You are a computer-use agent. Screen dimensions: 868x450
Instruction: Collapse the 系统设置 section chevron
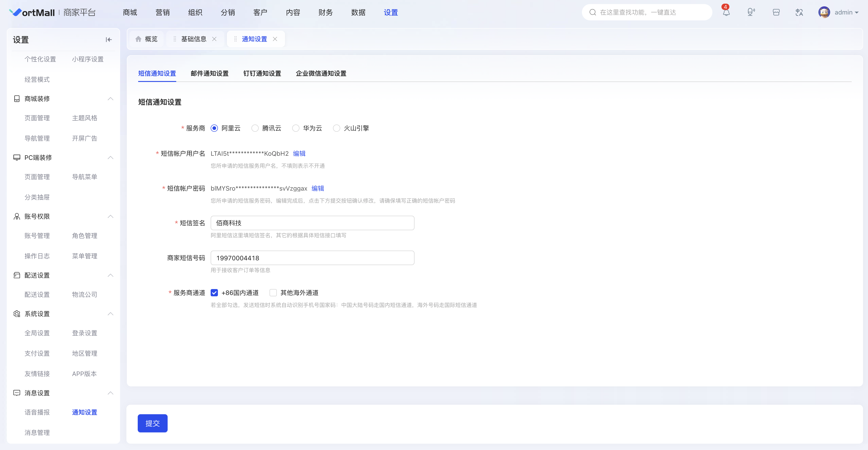coord(111,314)
